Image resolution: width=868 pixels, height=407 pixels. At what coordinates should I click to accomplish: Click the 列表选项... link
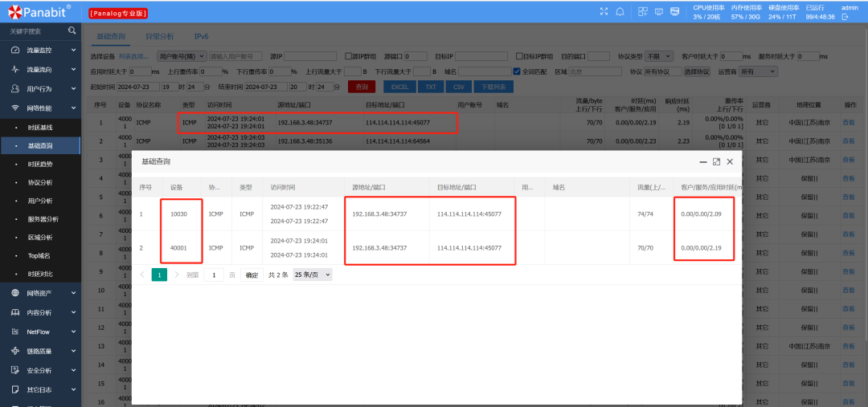point(134,56)
